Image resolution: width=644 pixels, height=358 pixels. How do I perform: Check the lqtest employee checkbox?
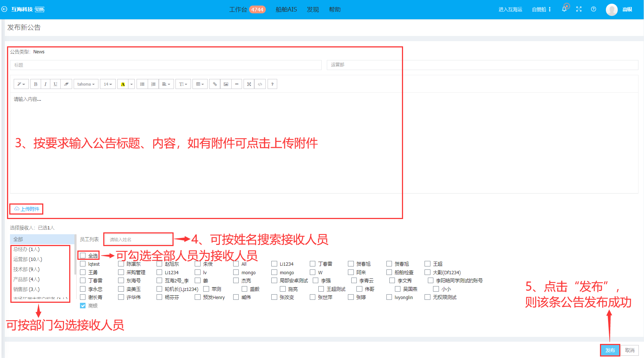pos(83,264)
